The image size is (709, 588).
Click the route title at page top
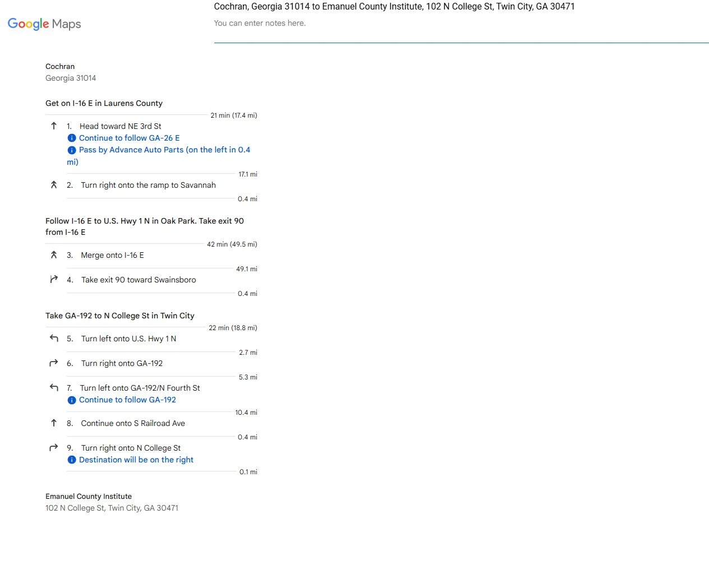tap(394, 7)
